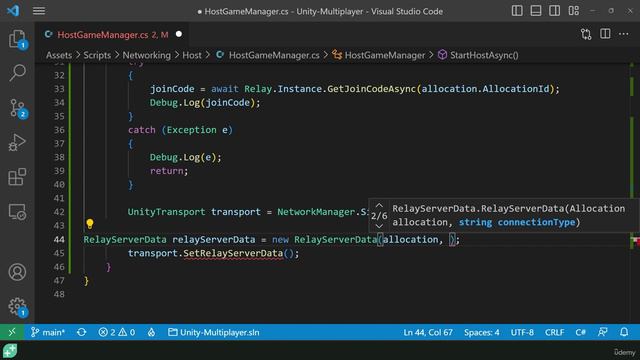Image resolution: width=640 pixels, height=360 pixels.
Task: Click Ln 44, Col 67 cursor position
Action: pos(428,332)
